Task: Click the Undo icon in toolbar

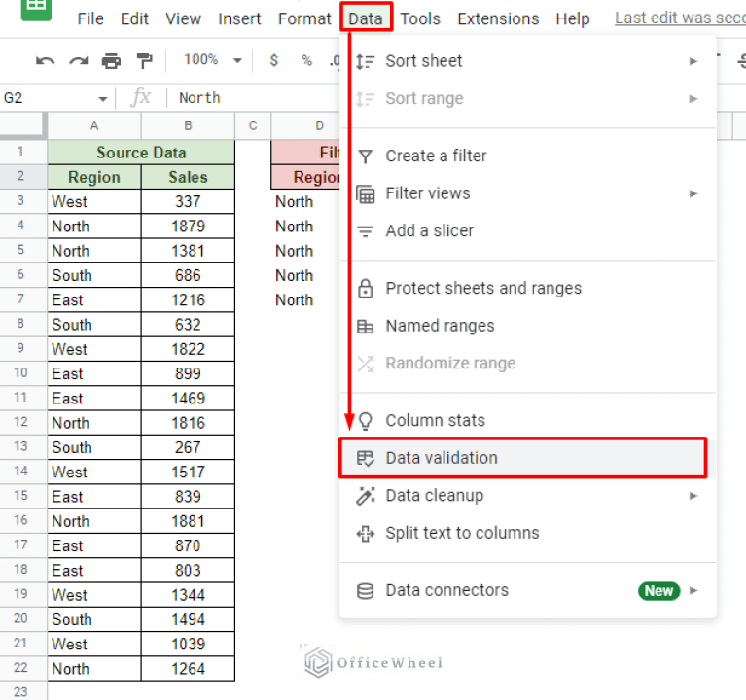Action: pos(45,61)
